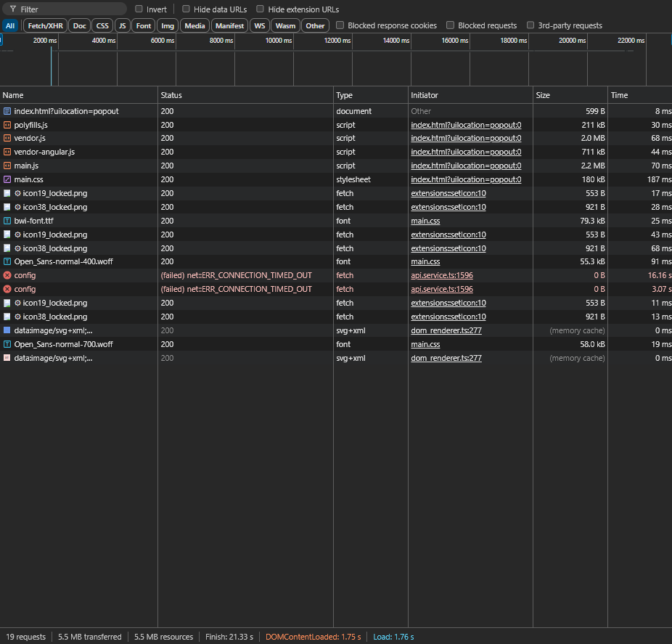
Task: Select the bwi-font.ttf request
Action: [x=336, y=221]
